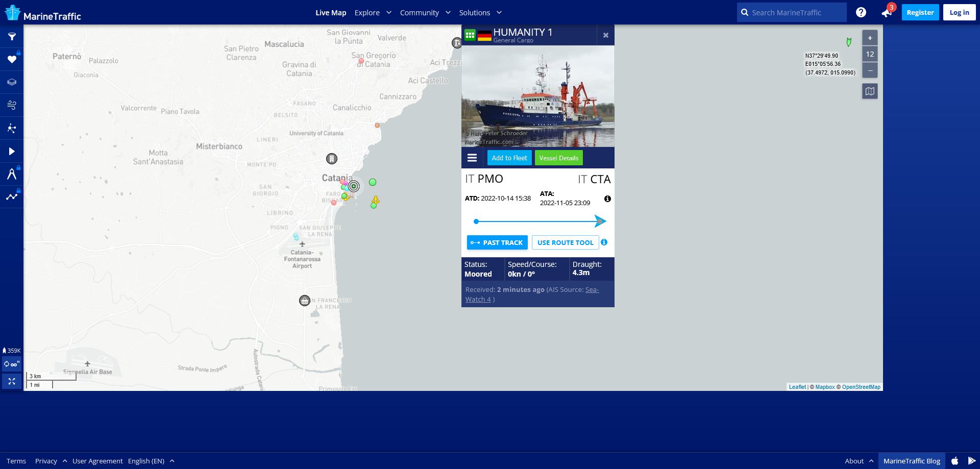The height and width of the screenshot is (469, 980).
Task: Click the ATA info icon
Action: [607, 199]
